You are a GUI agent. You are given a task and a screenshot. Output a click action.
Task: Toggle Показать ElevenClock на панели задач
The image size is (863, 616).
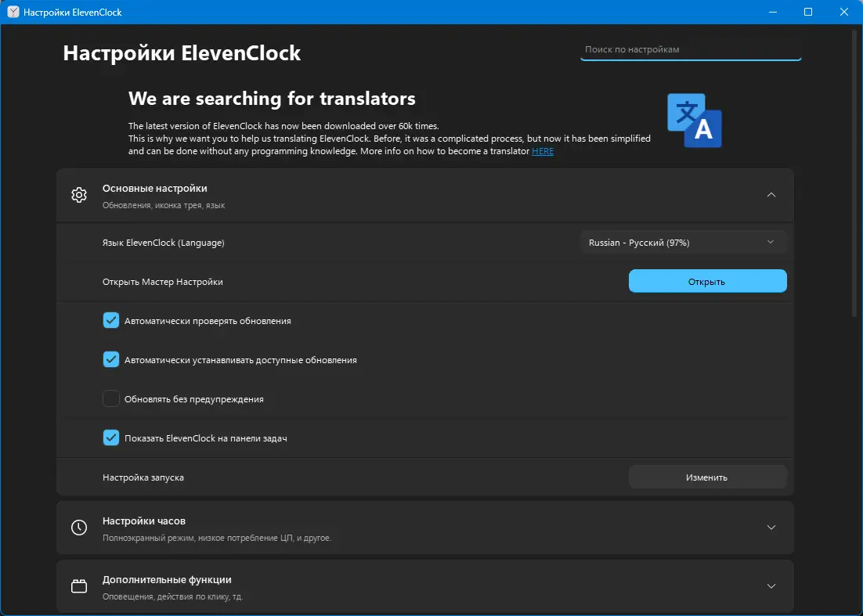111,438
